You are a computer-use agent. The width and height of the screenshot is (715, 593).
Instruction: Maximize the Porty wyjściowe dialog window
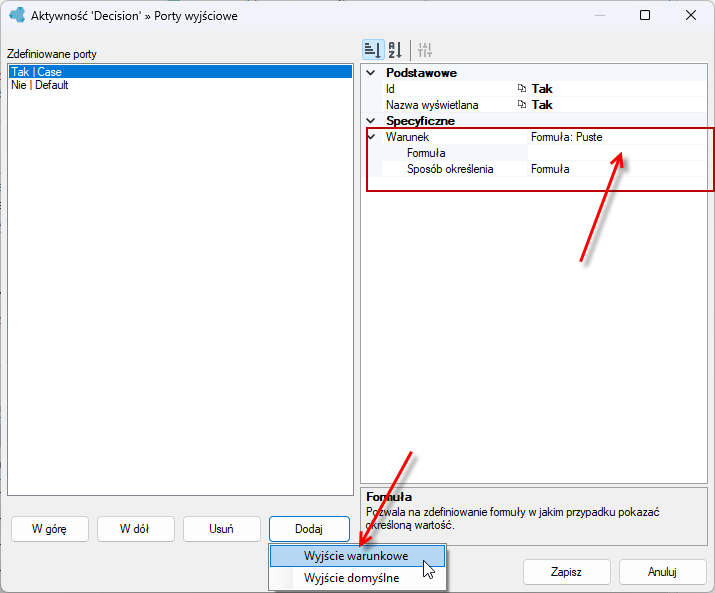coord(645,15)
